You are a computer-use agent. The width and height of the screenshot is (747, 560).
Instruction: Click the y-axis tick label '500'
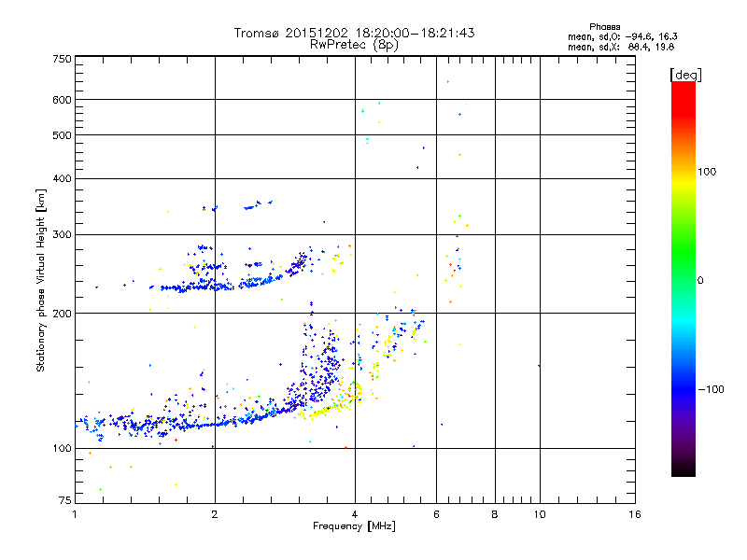tap(62, 135)
